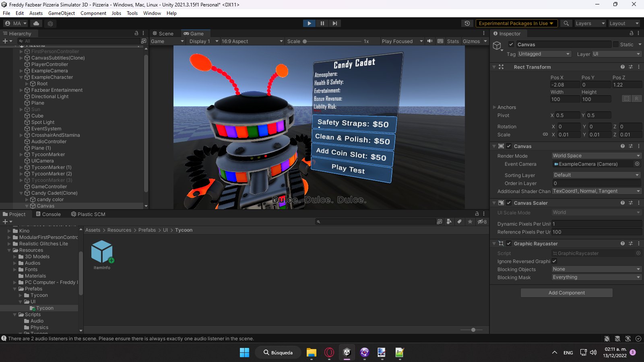
Task: Expand the Anchors foldout
Action: click(495, 107)
